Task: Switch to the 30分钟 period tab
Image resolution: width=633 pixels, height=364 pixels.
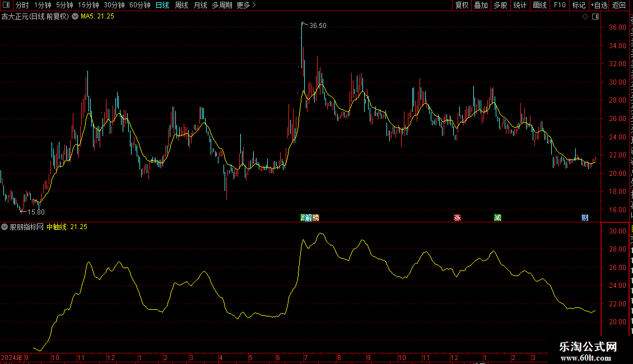Action: pyautogui.click(x=114, y=5)
